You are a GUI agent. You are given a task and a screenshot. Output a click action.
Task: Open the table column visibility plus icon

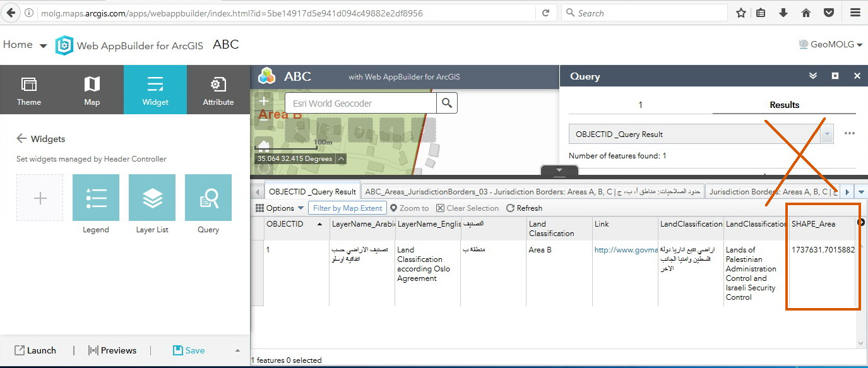pyautogui.click(x=862, y=222)
